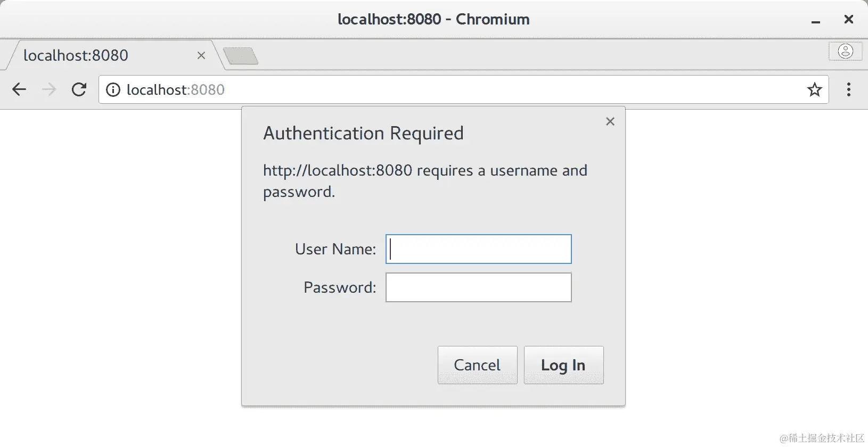The height and width of the screenshot is (447, 868).
Task: Minimize the Chromium window
Action: coord(815,20)
